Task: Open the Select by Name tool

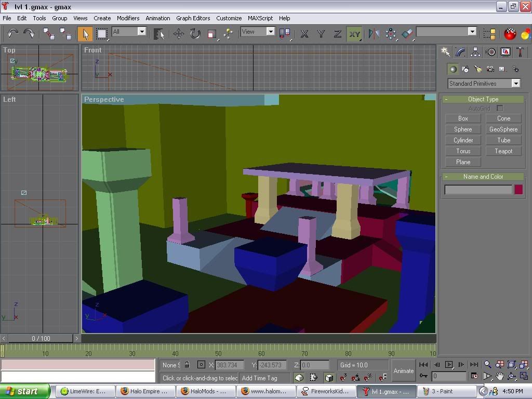Action: [x=158, y=34]
